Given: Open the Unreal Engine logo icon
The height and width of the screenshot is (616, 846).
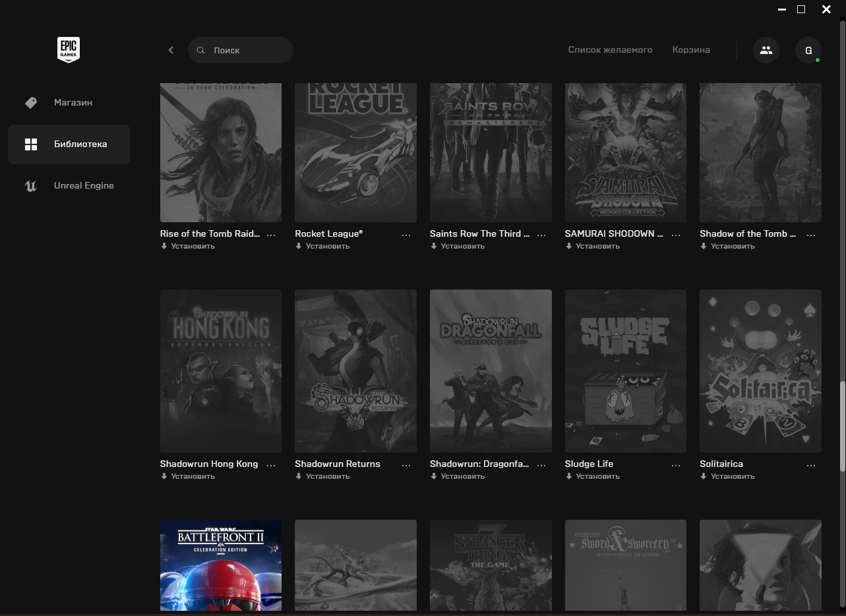Looking at the screenshot, I should click(30, 186).
